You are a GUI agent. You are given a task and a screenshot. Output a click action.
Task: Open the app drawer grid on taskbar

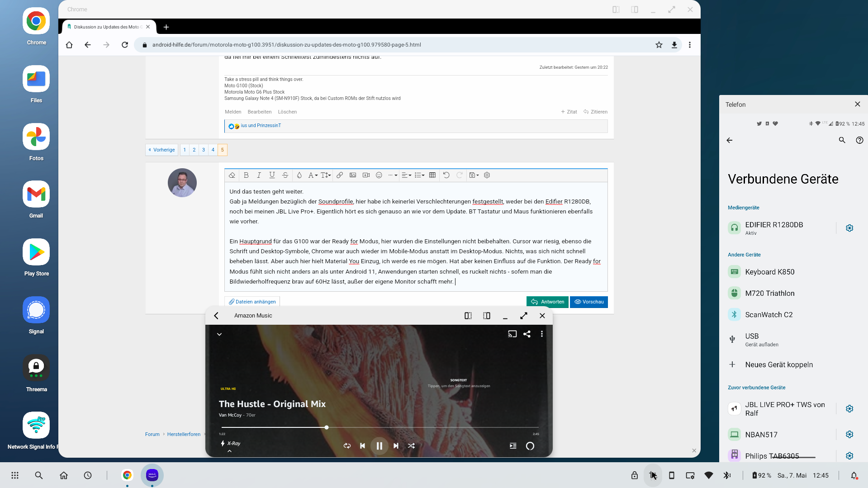click(15, 475)
